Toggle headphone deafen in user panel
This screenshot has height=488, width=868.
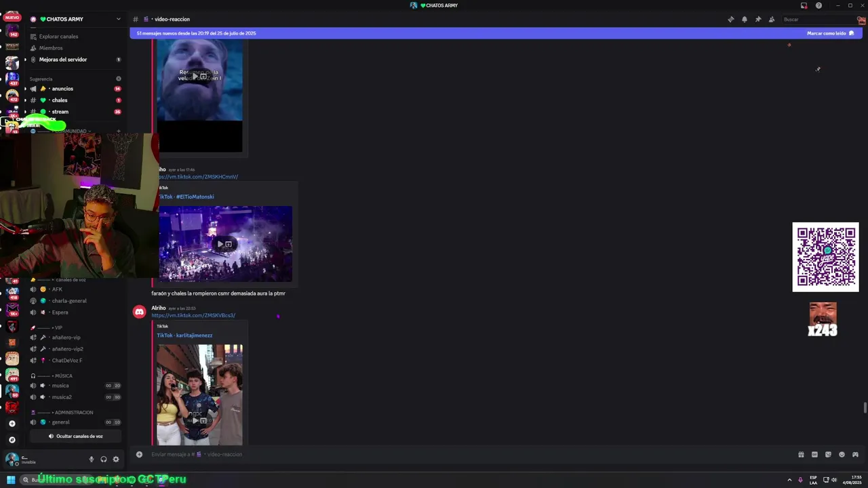pyautogui.click(x=104, y=459)
